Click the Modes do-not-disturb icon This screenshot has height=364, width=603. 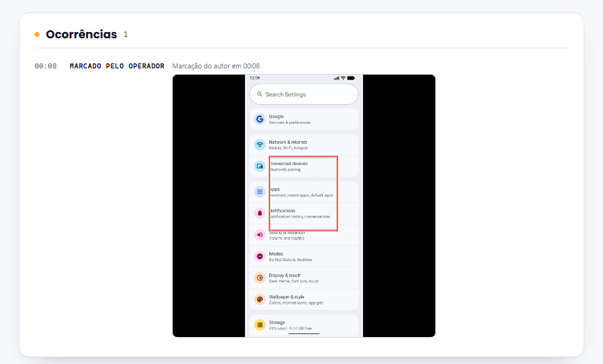pos(260,257)
